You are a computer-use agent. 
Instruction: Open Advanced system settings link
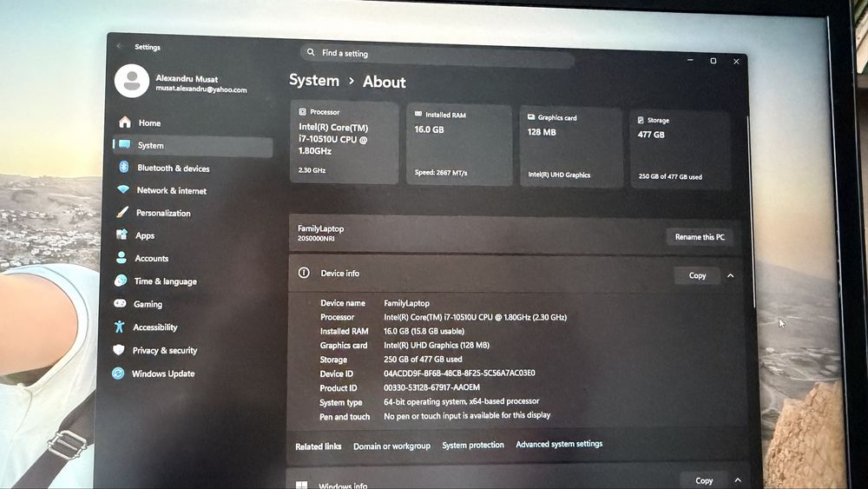(x=559, y=444)
